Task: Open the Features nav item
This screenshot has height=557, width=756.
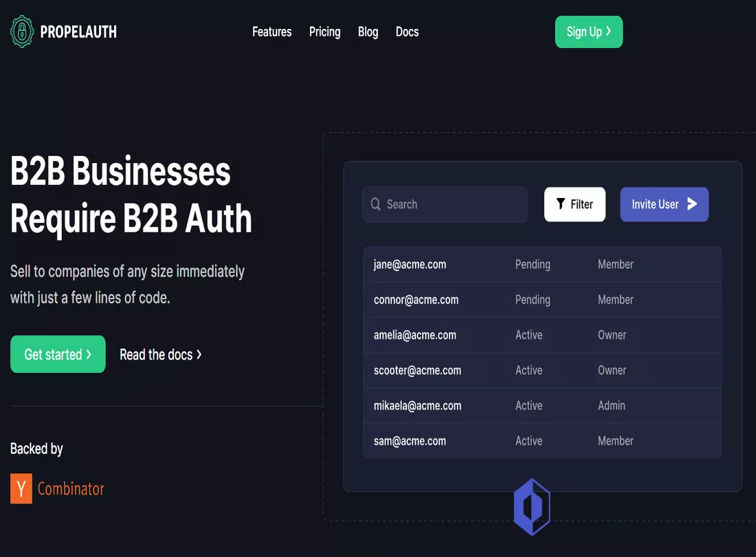Action: point(272,32)
